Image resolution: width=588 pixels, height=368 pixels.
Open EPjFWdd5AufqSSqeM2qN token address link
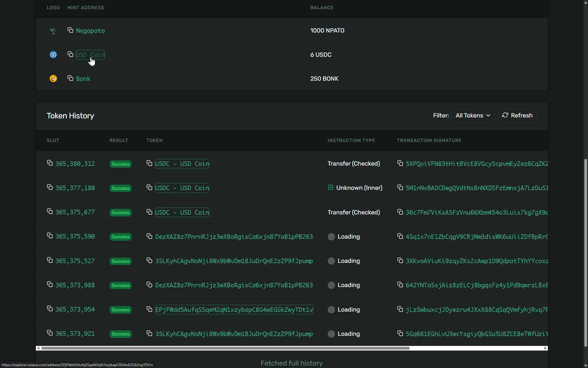click(234, 310)
